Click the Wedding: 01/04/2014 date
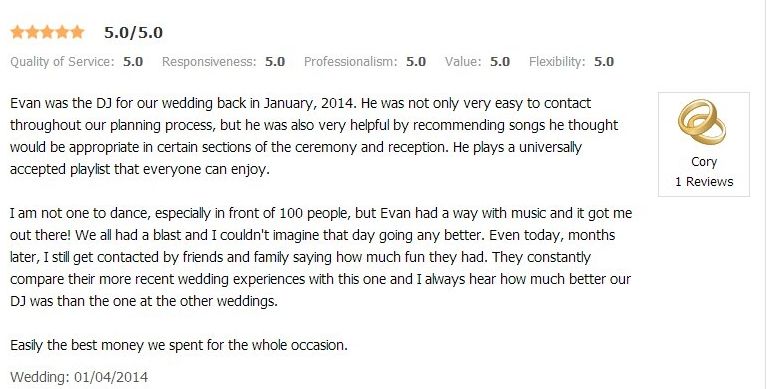The image size is (767, 389). pos(79,377)
